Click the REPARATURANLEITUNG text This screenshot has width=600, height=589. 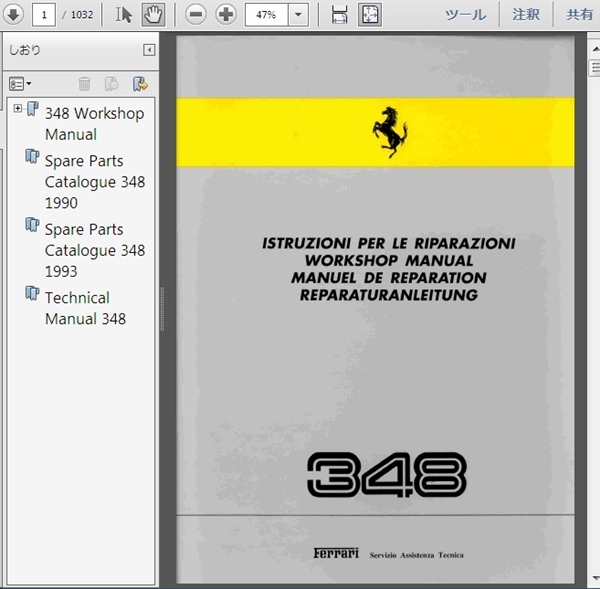point(389,295)
